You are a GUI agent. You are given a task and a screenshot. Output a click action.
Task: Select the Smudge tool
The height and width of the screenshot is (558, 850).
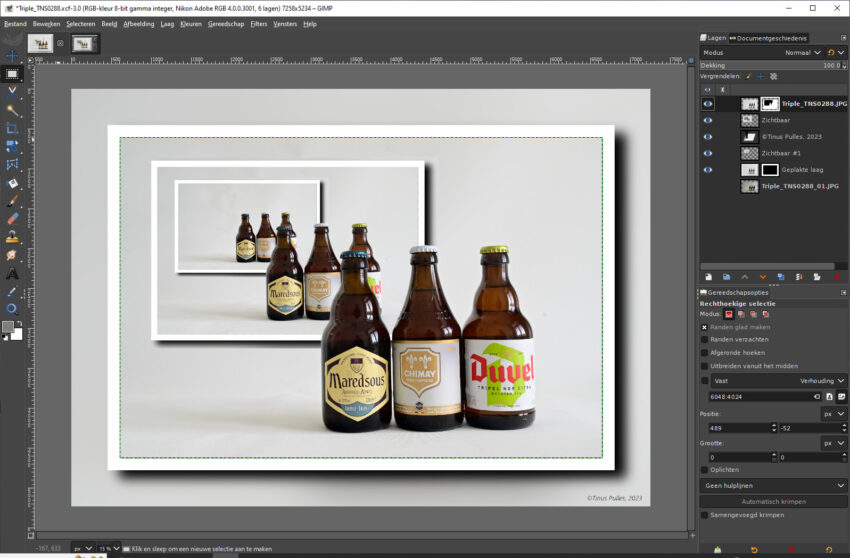12,255
